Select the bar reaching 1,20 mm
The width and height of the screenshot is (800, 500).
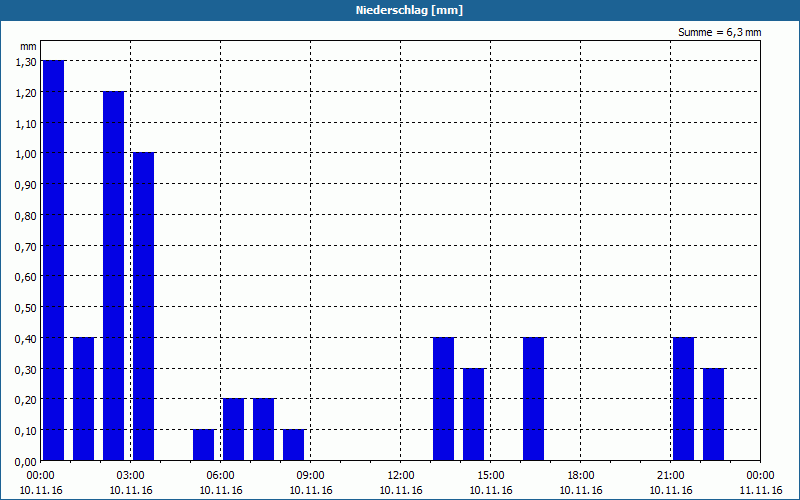coord(113,276)
